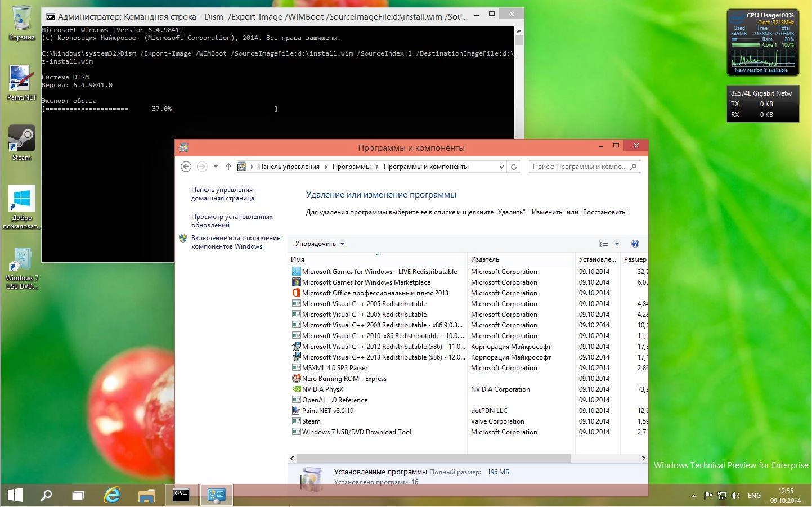Click the Start button on the taskbar

15,495
